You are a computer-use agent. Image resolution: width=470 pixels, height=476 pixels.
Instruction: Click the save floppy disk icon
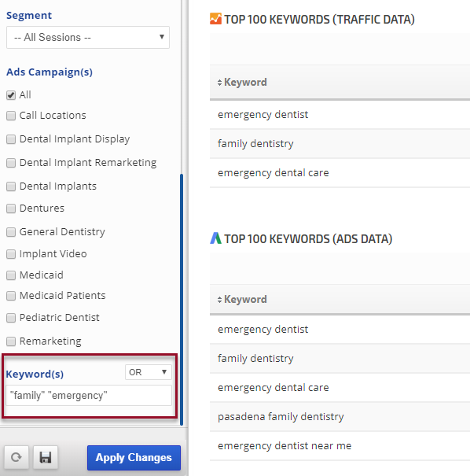(46, 457)
